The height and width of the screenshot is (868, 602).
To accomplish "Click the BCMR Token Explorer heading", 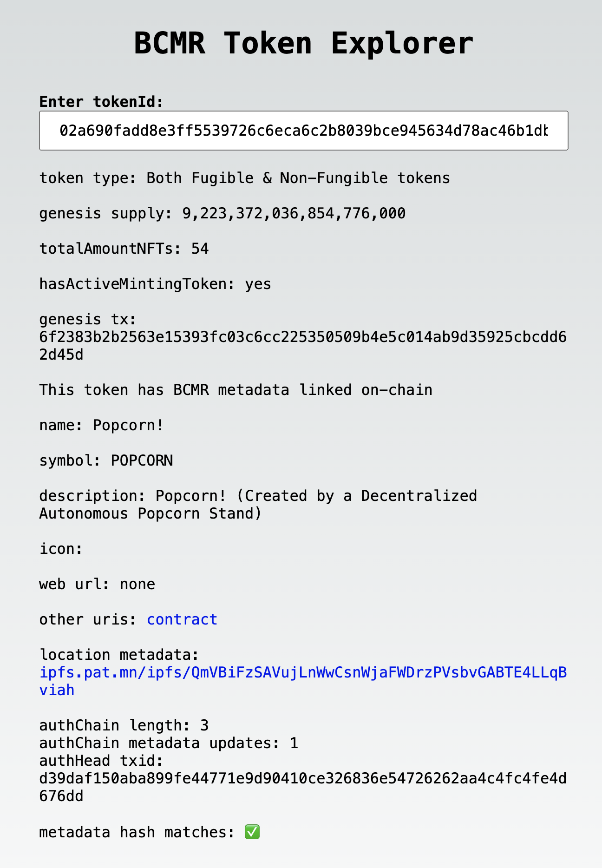I will tap(303, 43).
